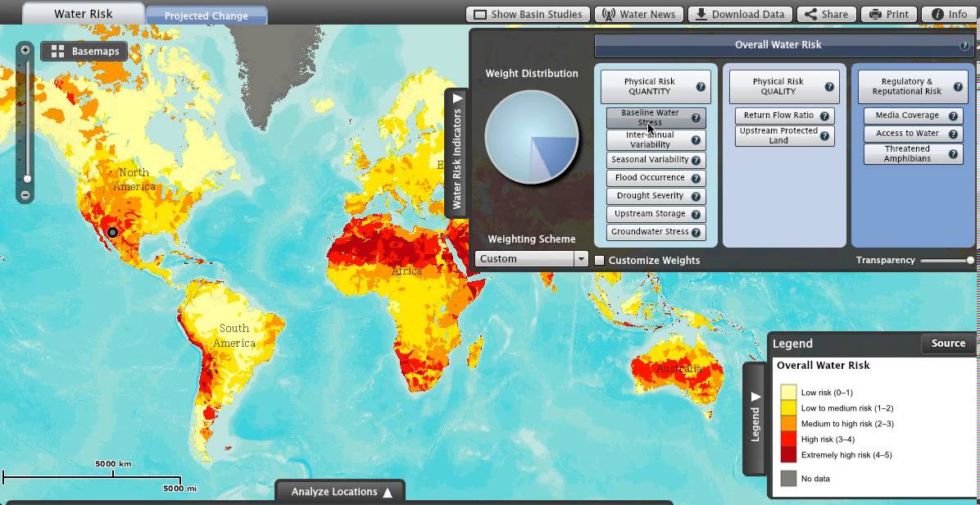Enable the Customize Weights checkbox
980x505 pixels.
[x=599, y=261]
